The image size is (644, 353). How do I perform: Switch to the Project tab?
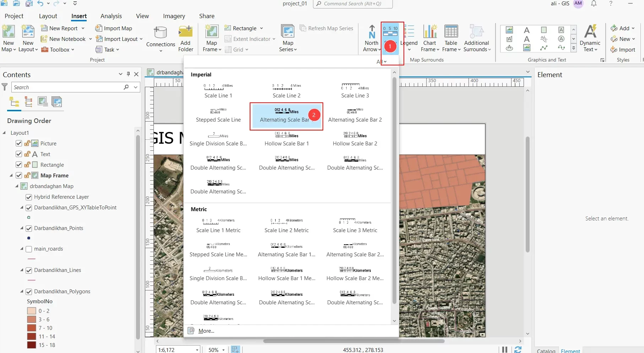14,16
